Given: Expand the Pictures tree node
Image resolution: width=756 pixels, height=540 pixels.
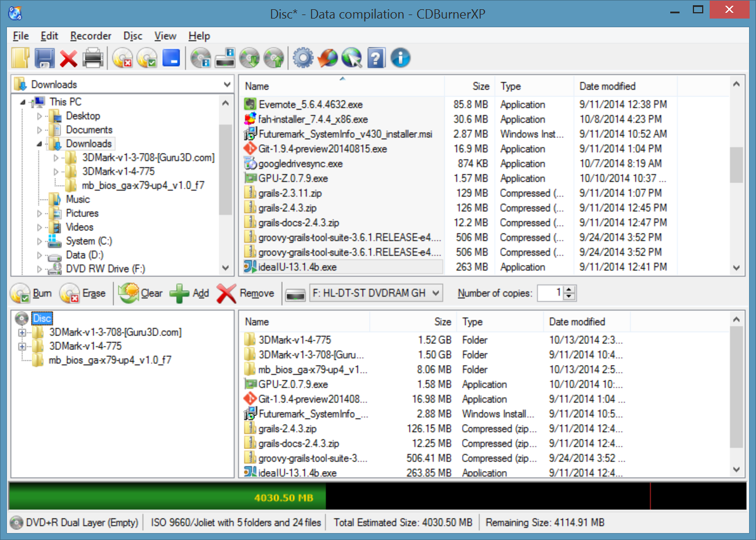Looking at the screenshot, I should [39, 213].
